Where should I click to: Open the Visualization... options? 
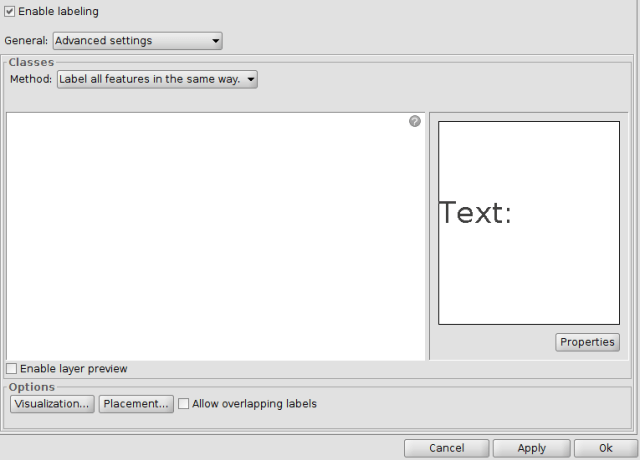52,404
